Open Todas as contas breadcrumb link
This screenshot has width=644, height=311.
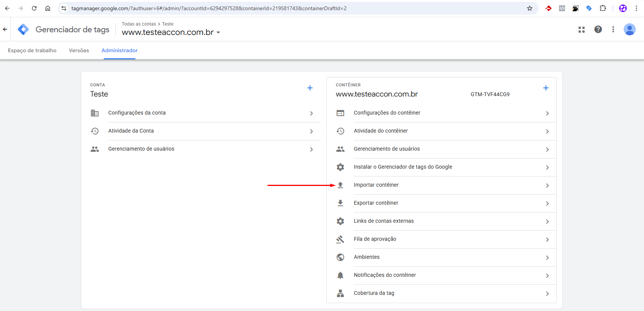139,24
